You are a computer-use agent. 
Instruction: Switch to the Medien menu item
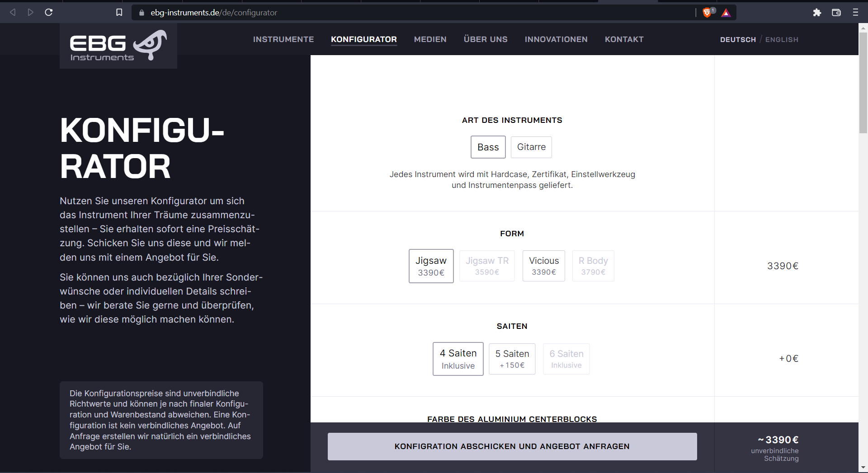coord(430,39)
